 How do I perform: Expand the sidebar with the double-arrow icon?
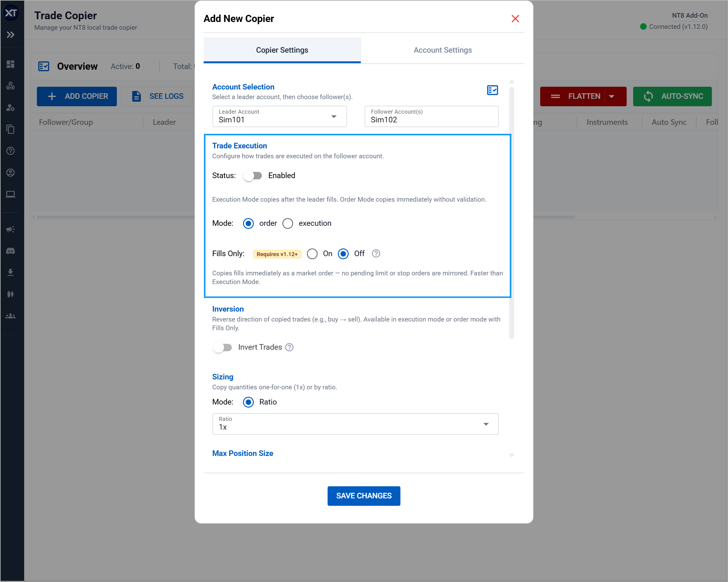pos(11,34)
